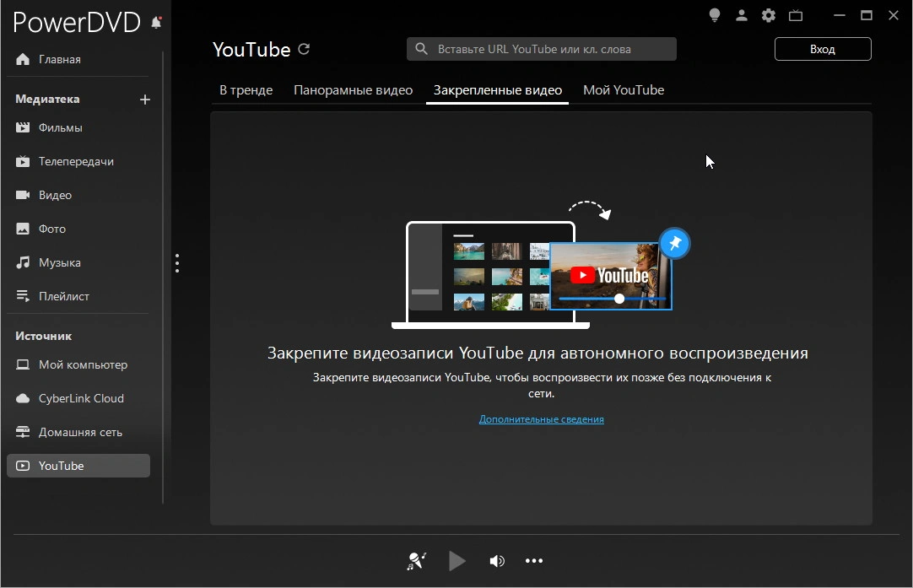Switch to TV mode icon

[795, 15]
